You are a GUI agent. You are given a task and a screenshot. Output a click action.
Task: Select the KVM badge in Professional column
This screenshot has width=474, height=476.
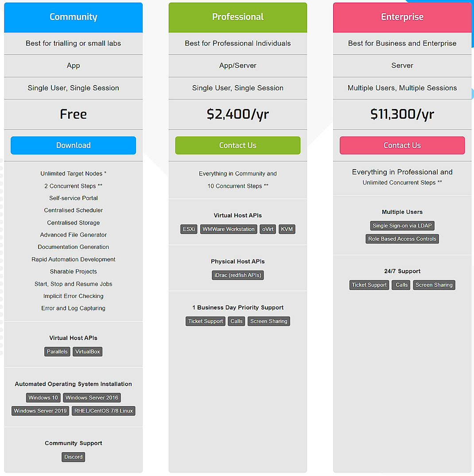pyautogui.click(x=287, y=229)
